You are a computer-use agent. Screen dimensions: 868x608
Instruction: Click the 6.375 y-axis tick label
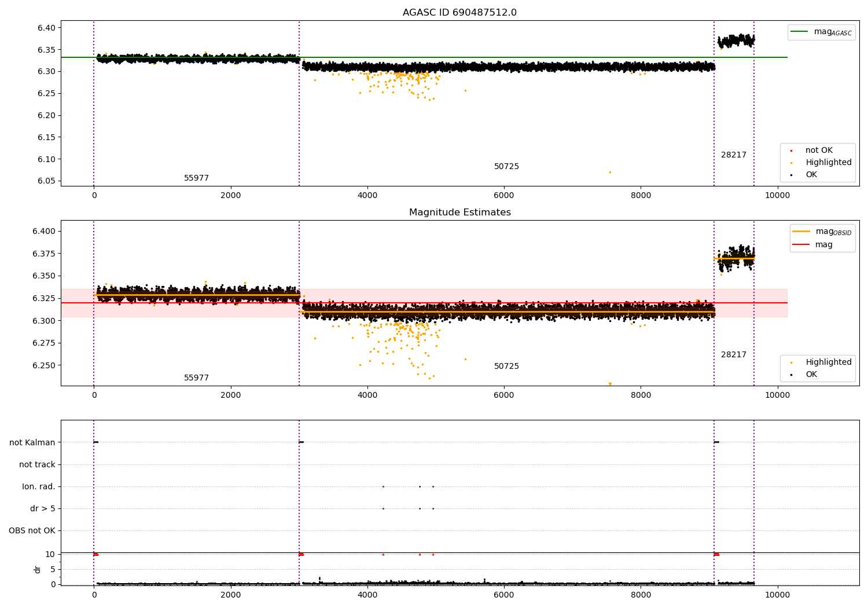pyautogui.click(x=45, y=254)
